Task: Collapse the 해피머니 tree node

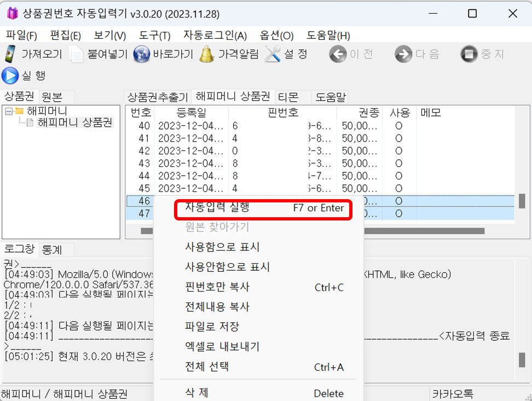Action: coord(9,111)
